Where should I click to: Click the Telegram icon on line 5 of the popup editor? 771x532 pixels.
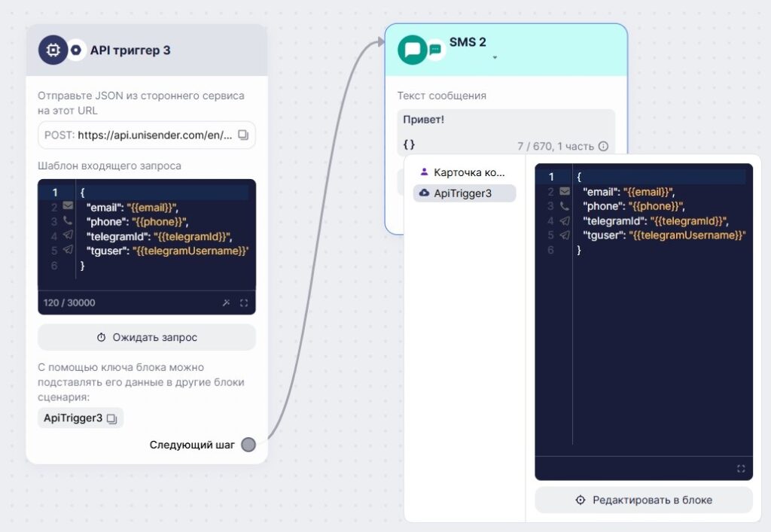565,235
